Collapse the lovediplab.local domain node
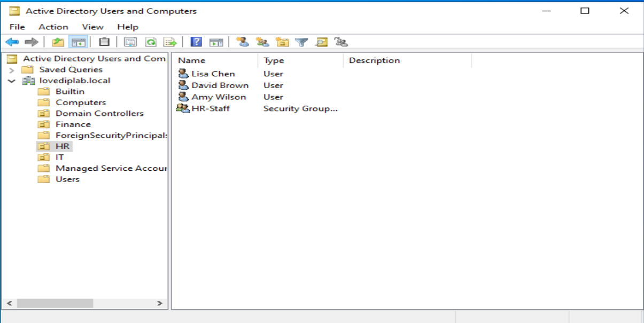The image size is (644, 323). pos(12,81)
